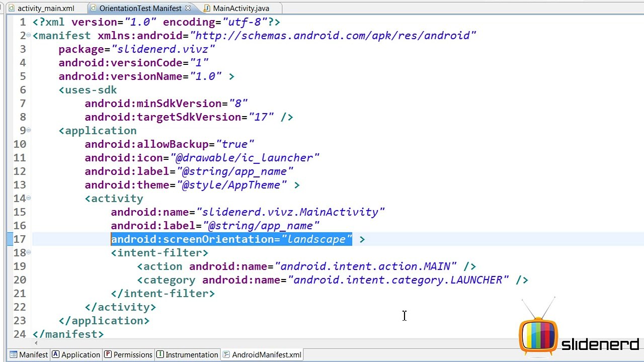
Task: Click the <application opening tag
Action: coord(98,131)
